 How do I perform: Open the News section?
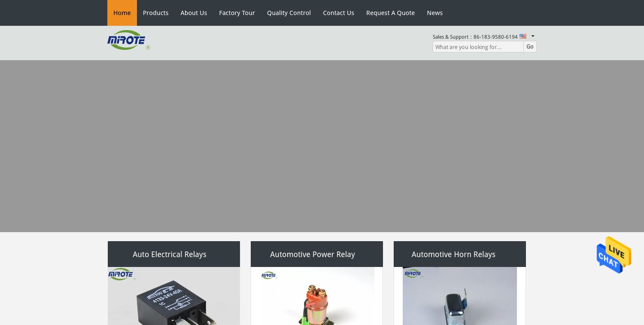tap(434, 13)
